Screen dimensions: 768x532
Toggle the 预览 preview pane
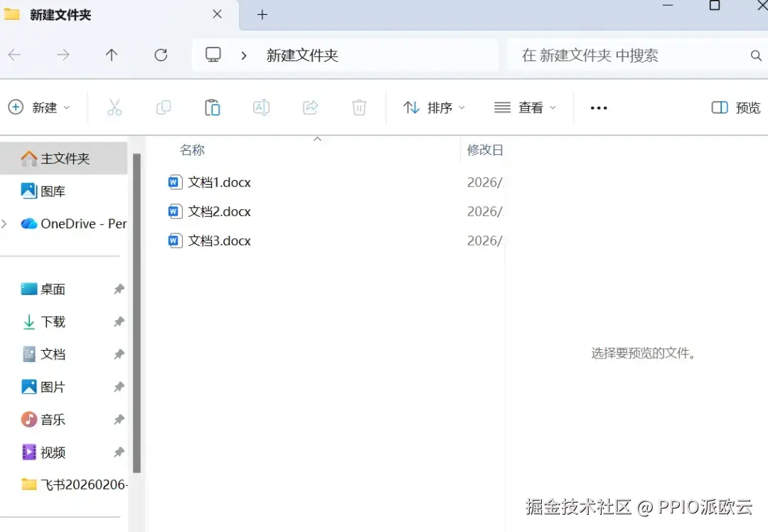735,107
